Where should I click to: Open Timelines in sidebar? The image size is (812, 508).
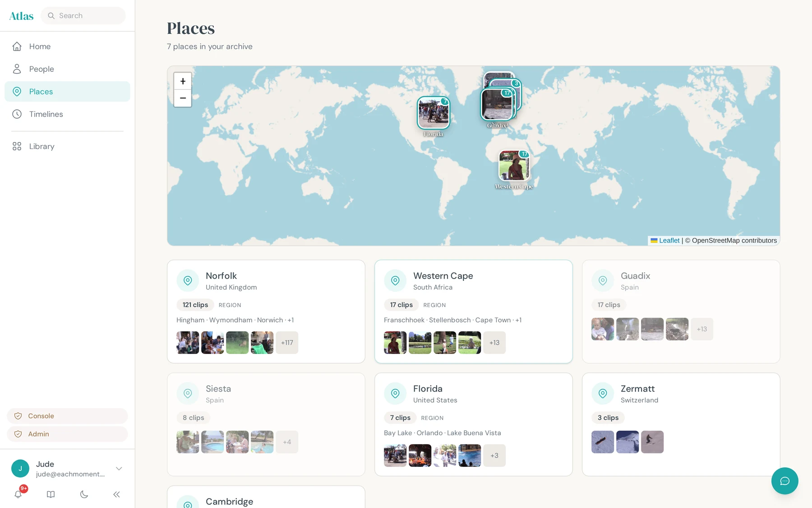67,114
